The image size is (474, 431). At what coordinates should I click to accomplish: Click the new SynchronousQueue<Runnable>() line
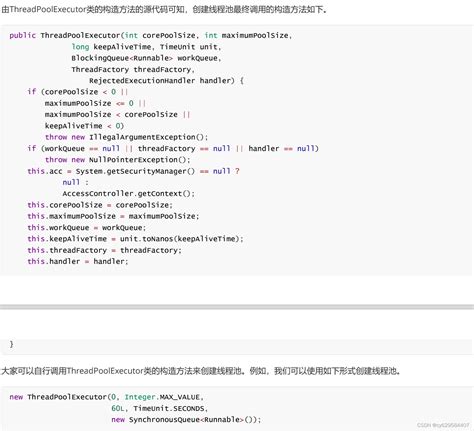186,420
